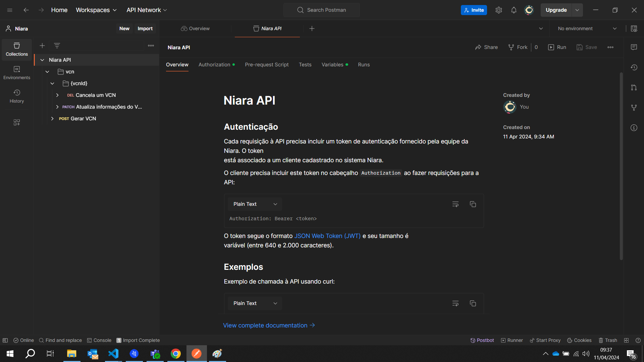Switch to the Overview workspace tab

195,28
